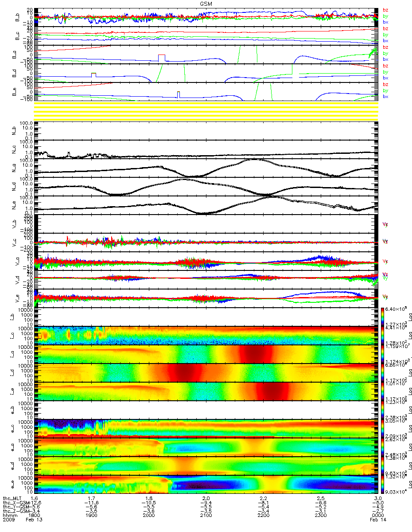Click the bx legend of the B_a panel
Image resolution: width=412 pixels, height=532 pixels.
(x=385, y=59)
